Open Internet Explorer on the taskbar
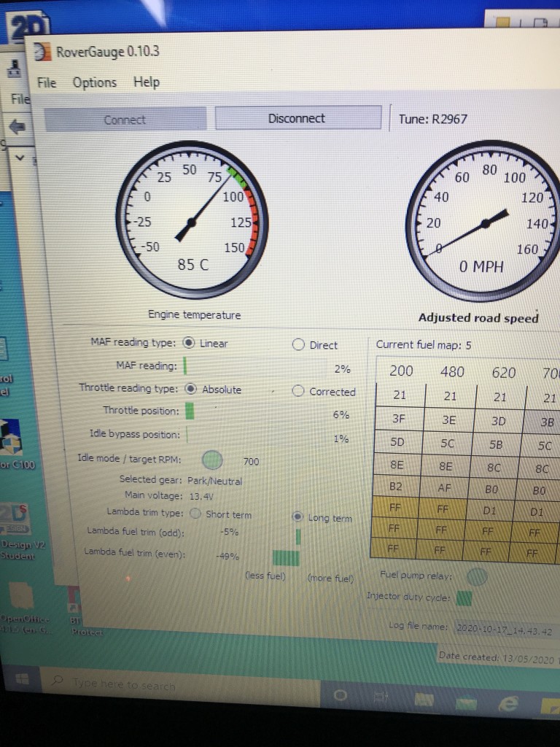 pos(508,703)
